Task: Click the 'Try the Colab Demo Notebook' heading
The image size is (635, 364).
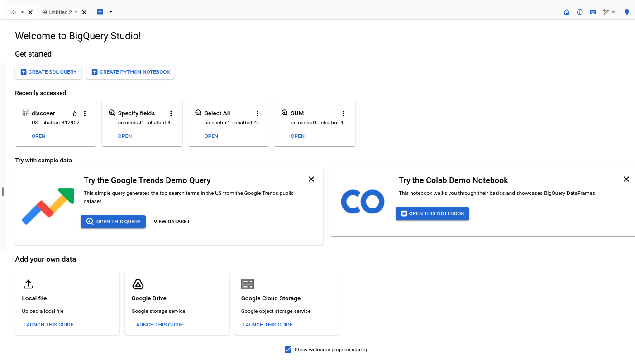Action: pyautogui.click(x=454, y=180)
